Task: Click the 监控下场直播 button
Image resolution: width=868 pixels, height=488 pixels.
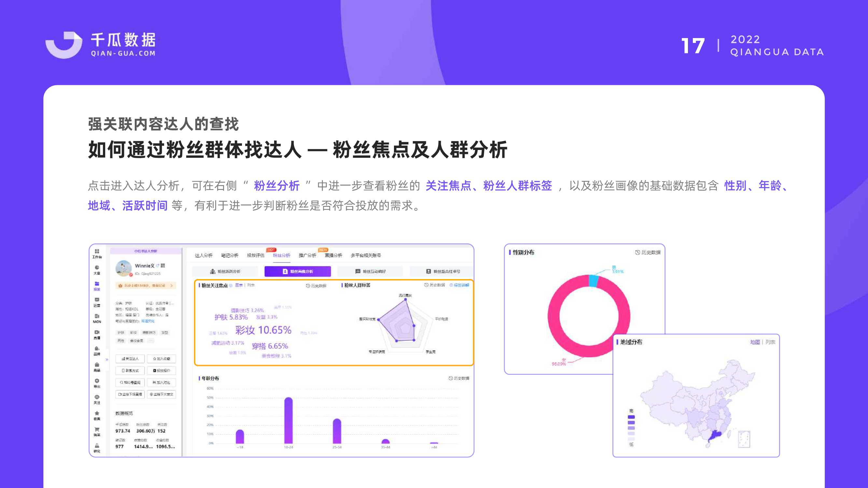Action: 131,394
